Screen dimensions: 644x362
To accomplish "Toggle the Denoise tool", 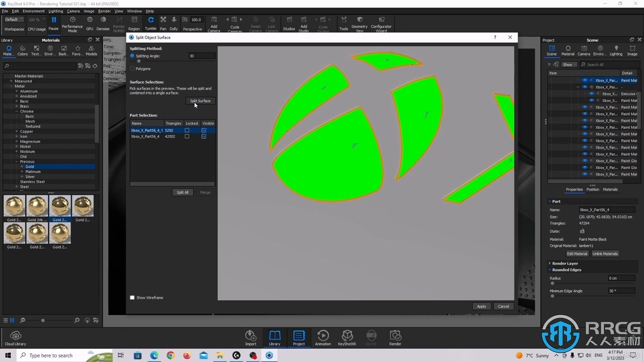I will [103, 23].
